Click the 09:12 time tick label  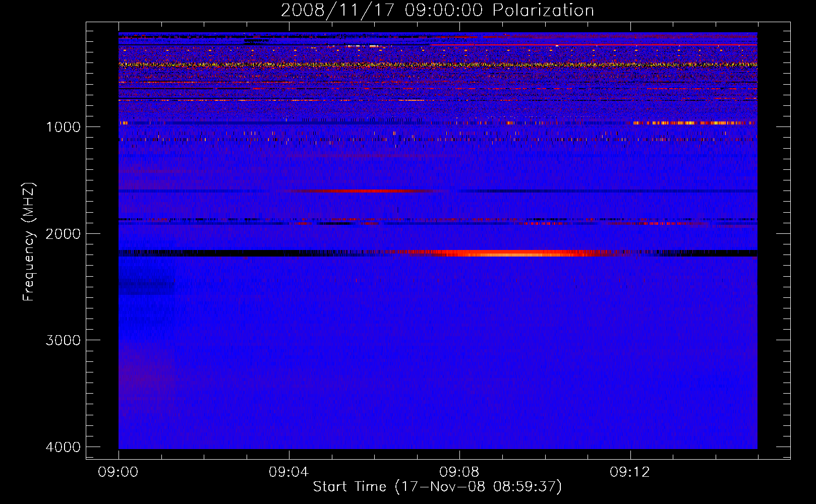pos(630,472)
